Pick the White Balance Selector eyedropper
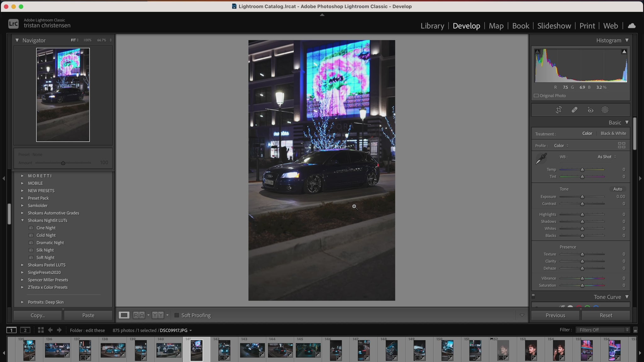The width and height of the screenshot is (644, 362). click(x=541, y=158)
